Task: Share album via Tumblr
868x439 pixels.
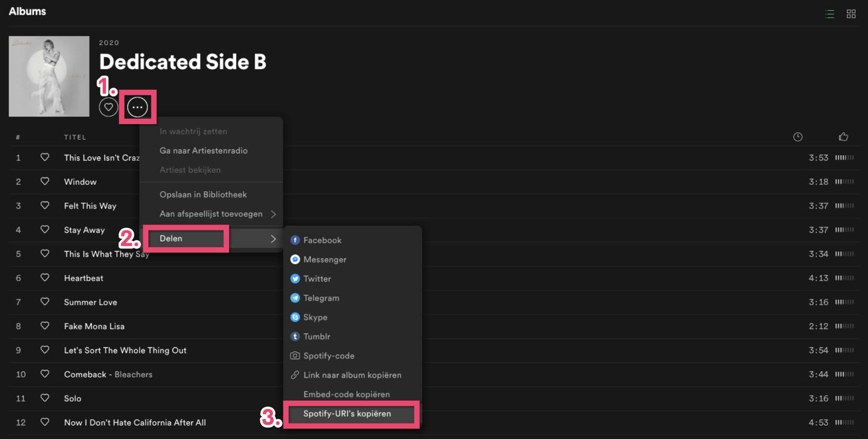Action: point(316,336)
